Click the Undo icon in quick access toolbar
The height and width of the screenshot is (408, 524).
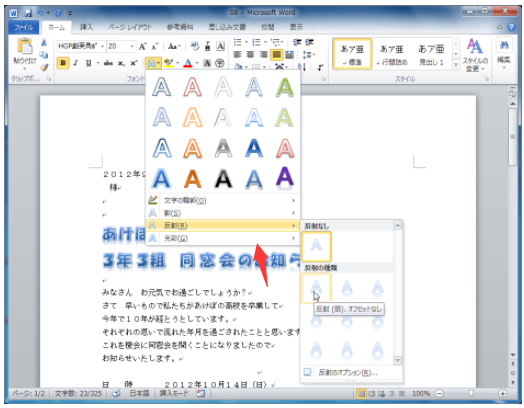(x=40, y=13)
